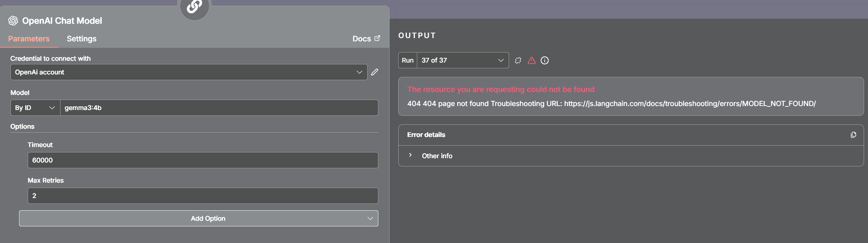Click the info circle icon

pos(545,60)
